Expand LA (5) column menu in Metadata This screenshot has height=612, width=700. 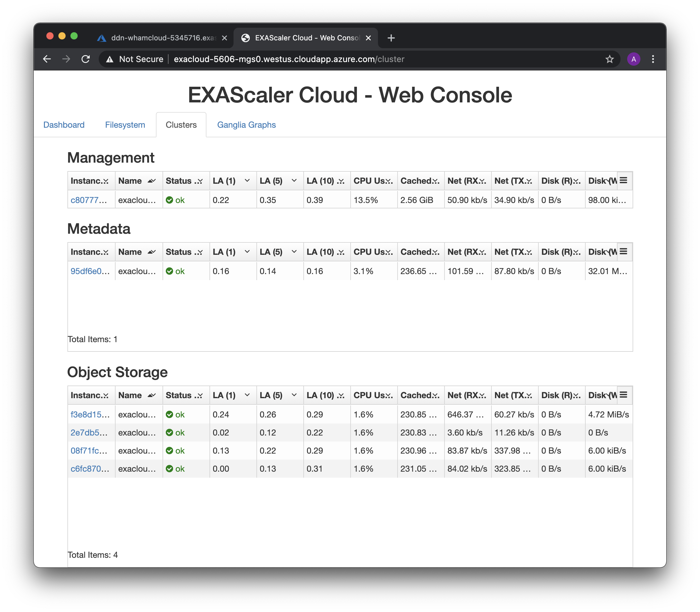pos(294,252)
